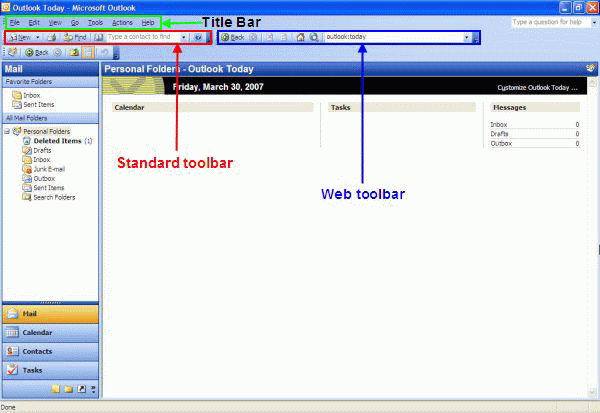
Task: Click the blue Help question-mark icon
Action: coord(198,38)
